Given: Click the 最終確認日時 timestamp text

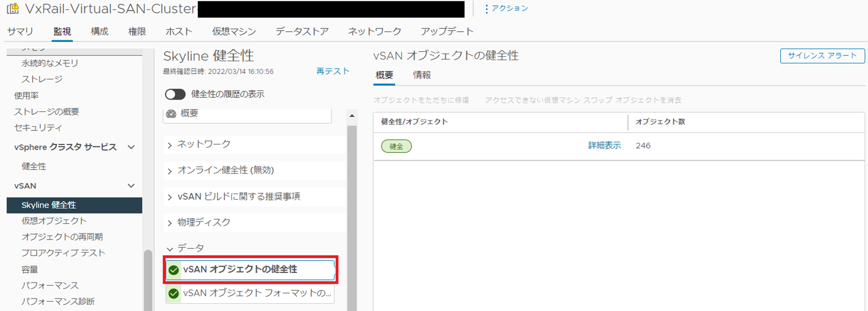Looking at the screenshot, I should tap(218, 71).
